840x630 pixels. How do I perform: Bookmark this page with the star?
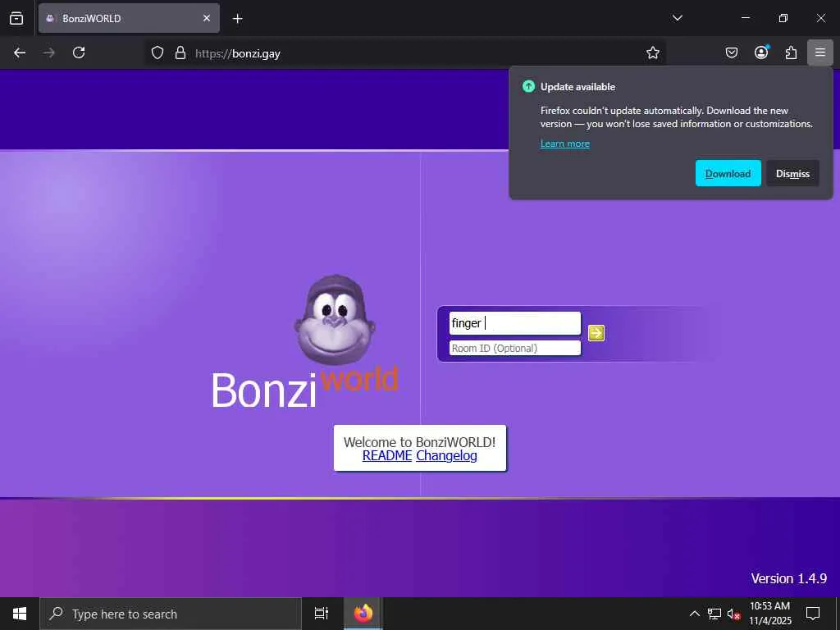(652, 52)
